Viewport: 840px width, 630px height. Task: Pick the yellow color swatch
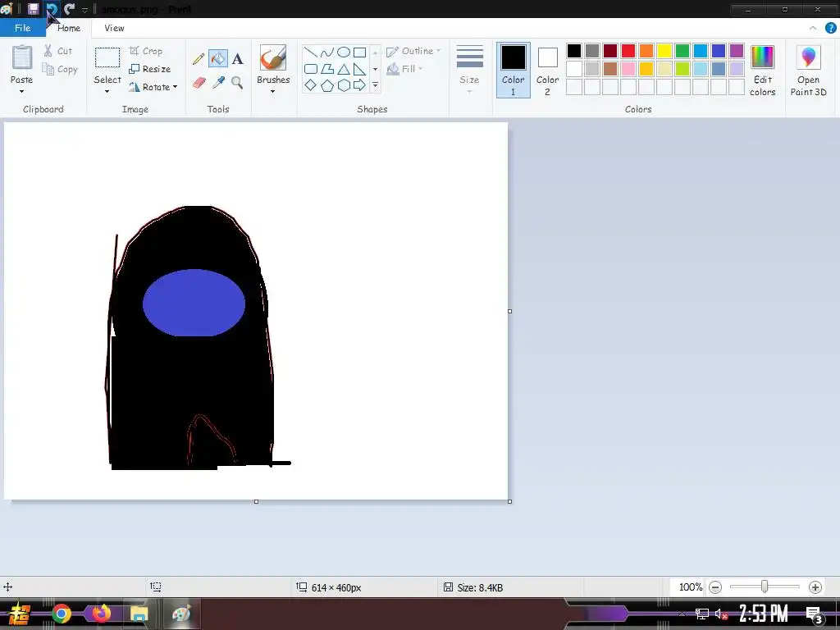pyautogui.click(x=664, y=51)
